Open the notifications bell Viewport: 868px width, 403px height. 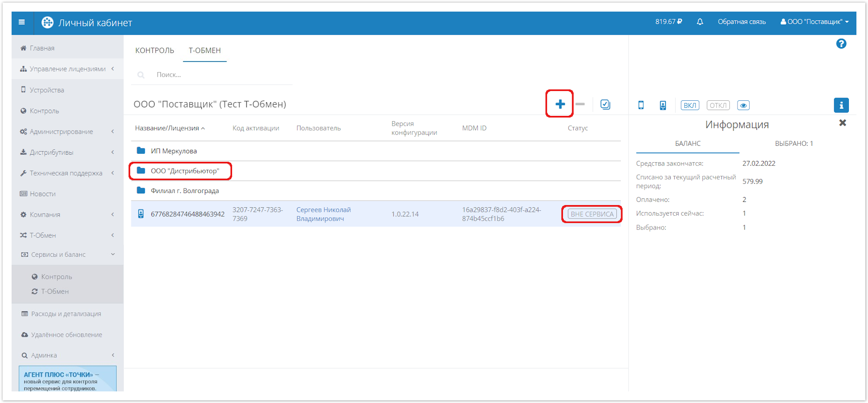tap(700, 22)
